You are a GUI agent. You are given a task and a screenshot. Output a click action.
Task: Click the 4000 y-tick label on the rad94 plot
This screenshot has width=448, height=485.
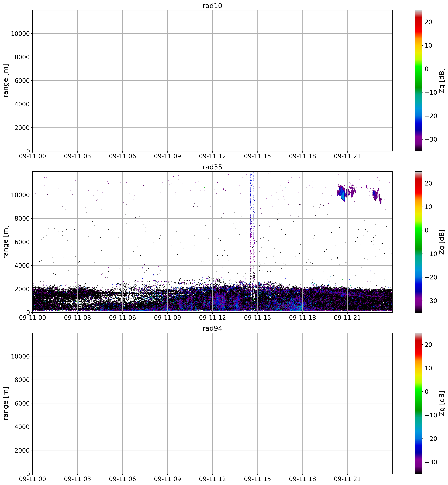pos(22,427)
